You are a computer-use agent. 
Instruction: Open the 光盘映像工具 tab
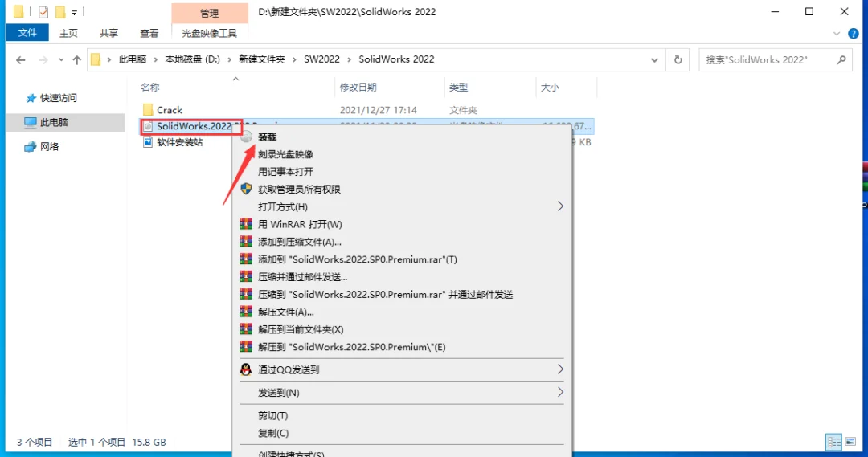coord(209,33)
